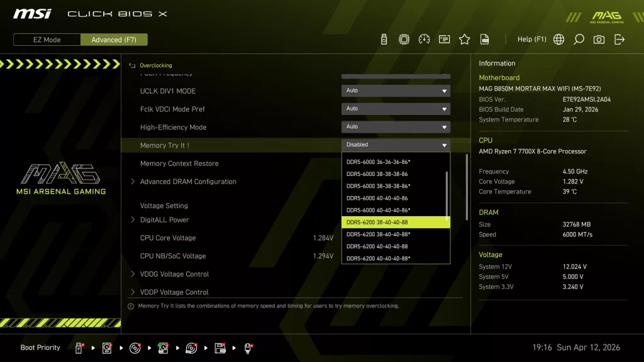
Task: Click the MSI logo
Action: click(x=32, y=14)
